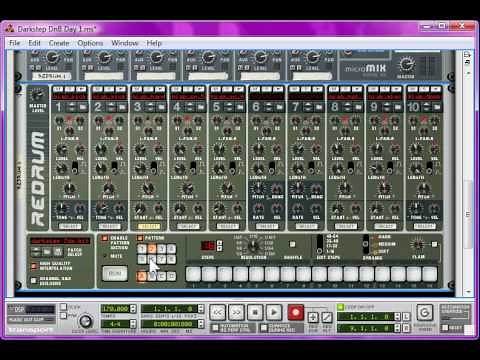Click the Resolution knob
Image resolution: width=480 pixels, height=360 pixels.
[253, 246]
